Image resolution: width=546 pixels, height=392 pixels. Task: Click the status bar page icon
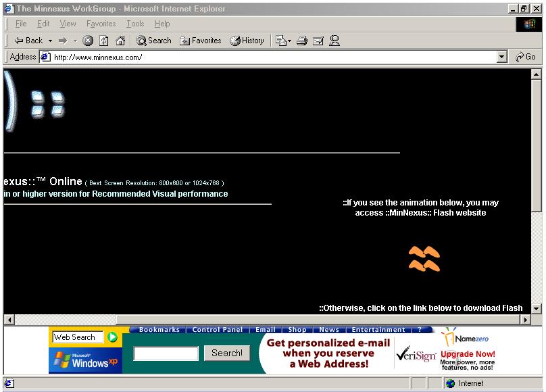(9, 383)
